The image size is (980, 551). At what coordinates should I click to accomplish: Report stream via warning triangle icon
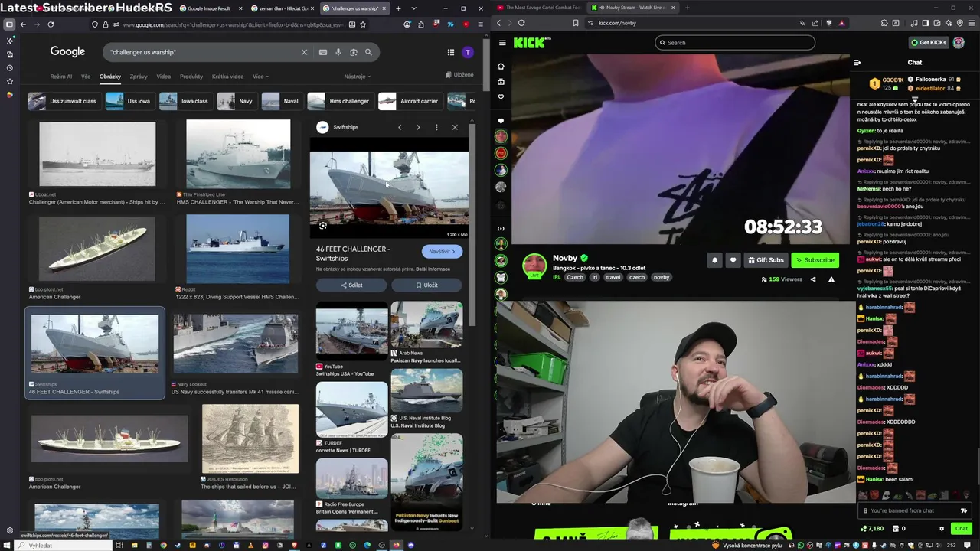[831, 279]
